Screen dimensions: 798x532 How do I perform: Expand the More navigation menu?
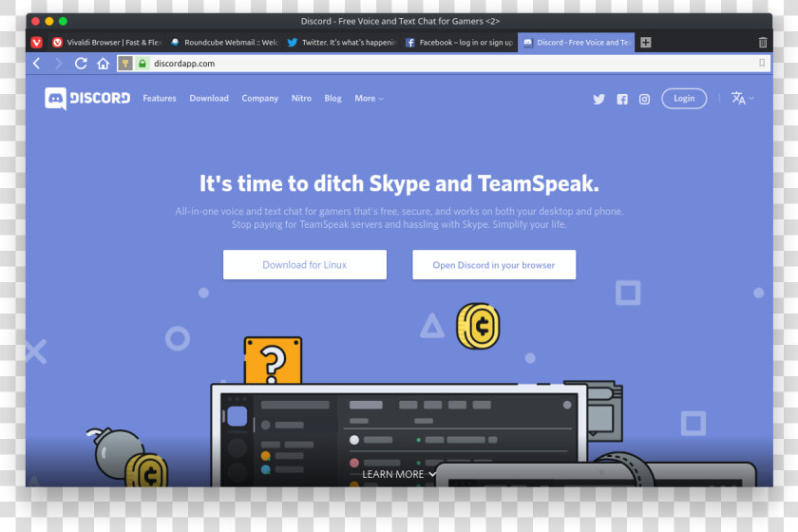coord(369,98)
